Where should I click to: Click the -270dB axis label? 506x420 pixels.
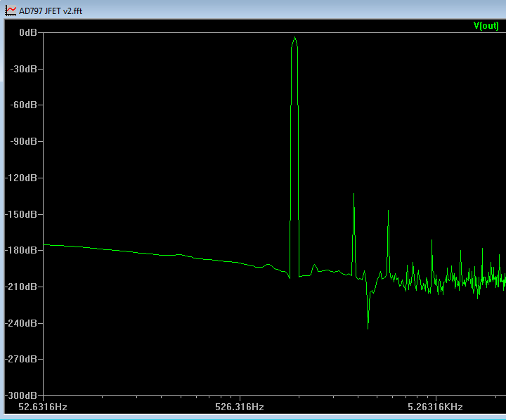[21, 359]
